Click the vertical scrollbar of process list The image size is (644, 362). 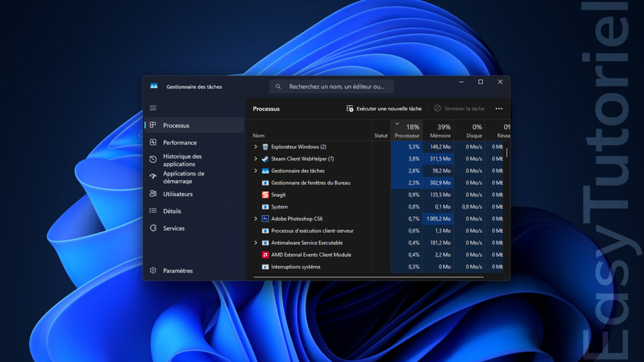pyautogui.click(x=507, y=153)
